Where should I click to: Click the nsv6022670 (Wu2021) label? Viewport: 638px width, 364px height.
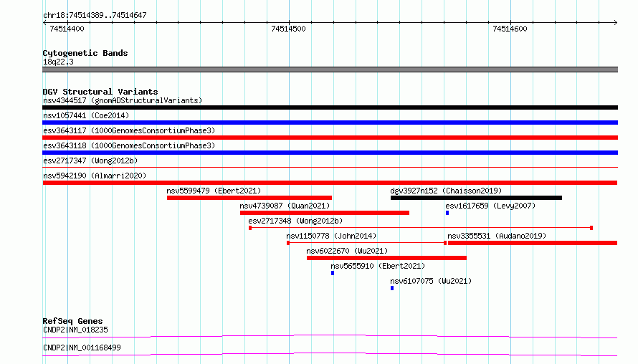pos(347,251)
